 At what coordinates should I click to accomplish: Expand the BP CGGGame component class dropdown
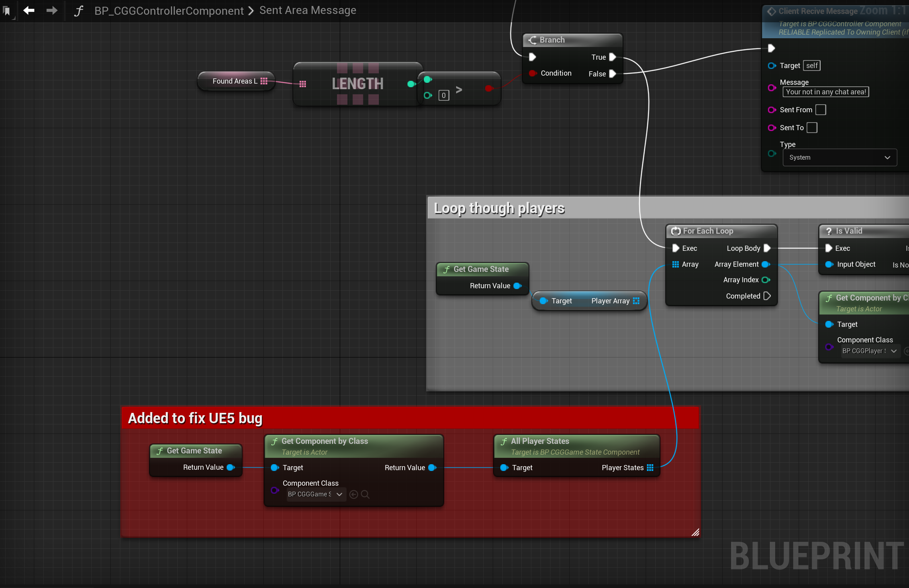315,494
